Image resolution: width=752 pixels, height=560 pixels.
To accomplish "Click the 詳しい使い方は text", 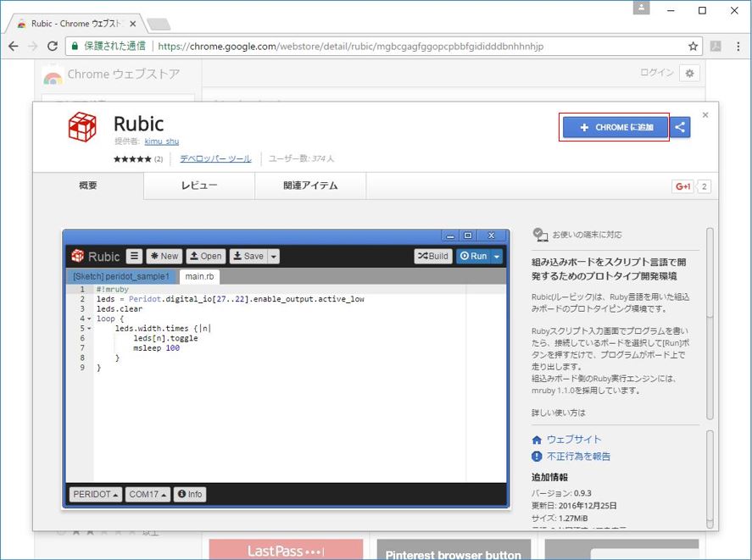I will pyautogui.click(x=558, y=413).
